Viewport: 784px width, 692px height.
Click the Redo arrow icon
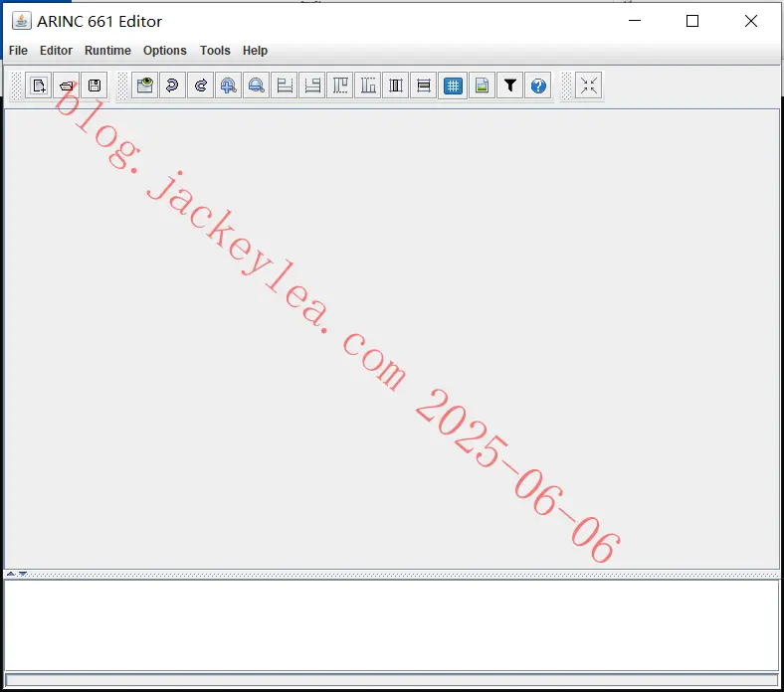[x=201, y=86]
